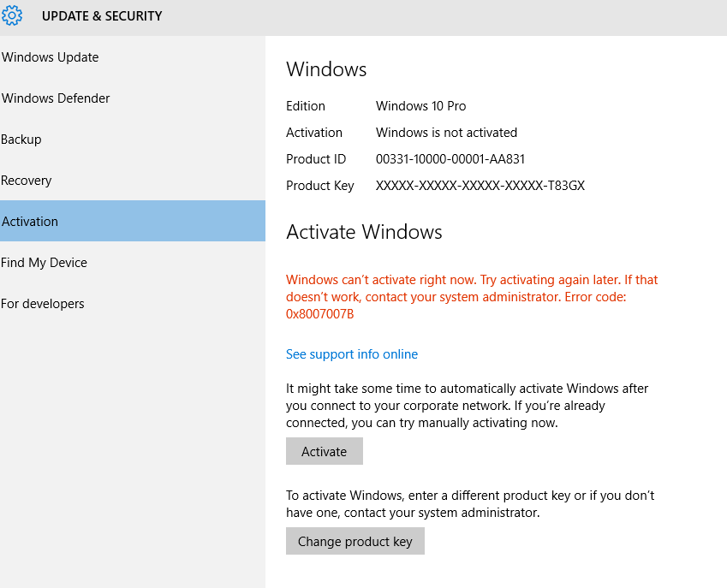This screenshot has width=727, height=588.
Task: Open Windows Defender settings
Action: (x=133, y=98)
